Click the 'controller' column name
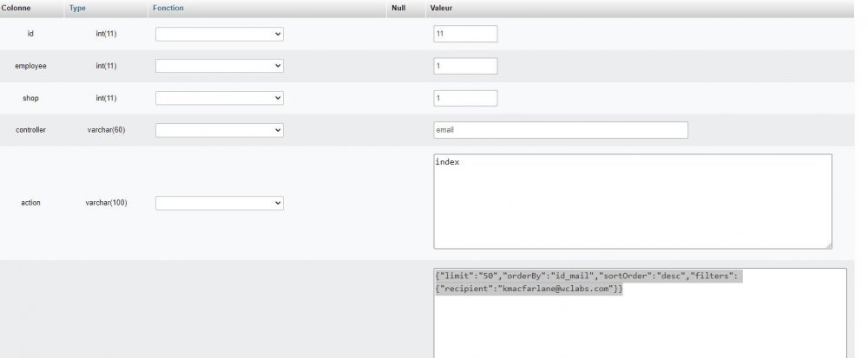 point(30,130)
